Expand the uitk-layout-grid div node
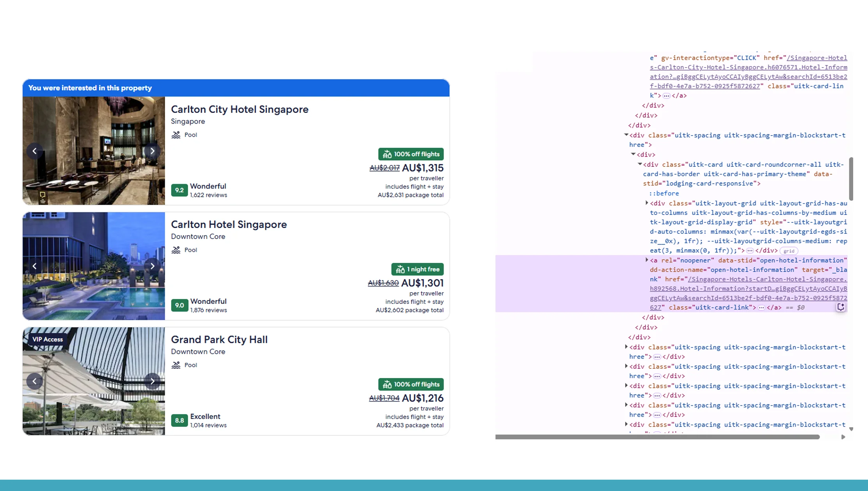 (x=647, y=203)
